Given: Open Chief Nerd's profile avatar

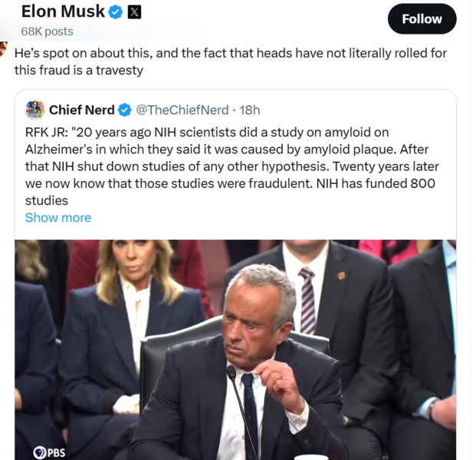Looking at the screenshot, I should click(x=34, y=110).
